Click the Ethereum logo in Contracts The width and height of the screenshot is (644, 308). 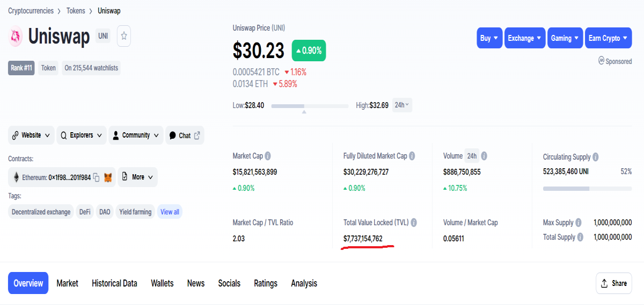pyautogui.click(x=16, y=177)
